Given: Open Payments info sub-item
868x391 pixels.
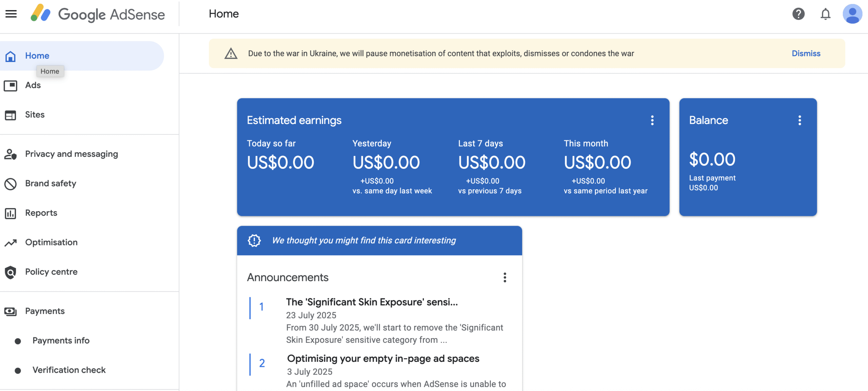Looking at the screenshot, I should point(61,341).
